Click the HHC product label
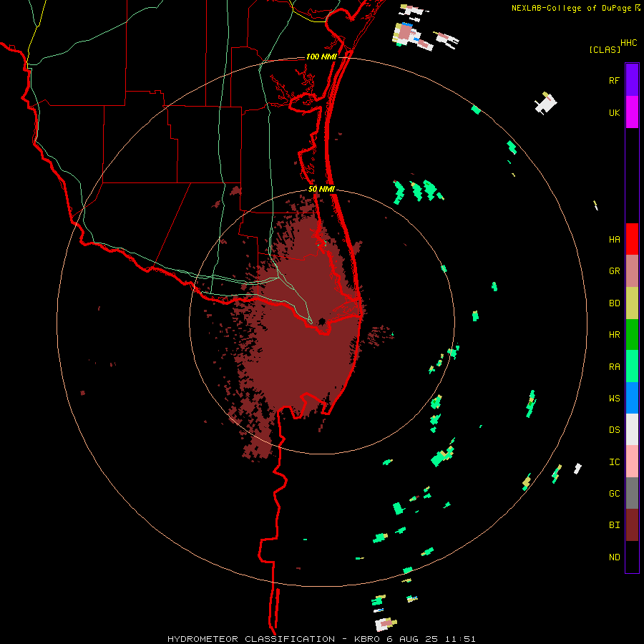The width and height of the screenshot is (644, 644). click(x=629, y=43)
